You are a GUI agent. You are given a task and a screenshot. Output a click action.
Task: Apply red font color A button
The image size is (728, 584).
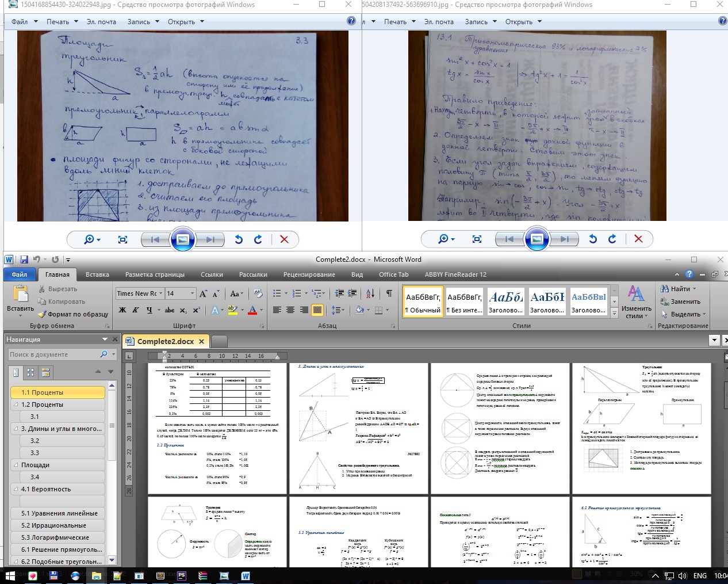coord(252,310)
